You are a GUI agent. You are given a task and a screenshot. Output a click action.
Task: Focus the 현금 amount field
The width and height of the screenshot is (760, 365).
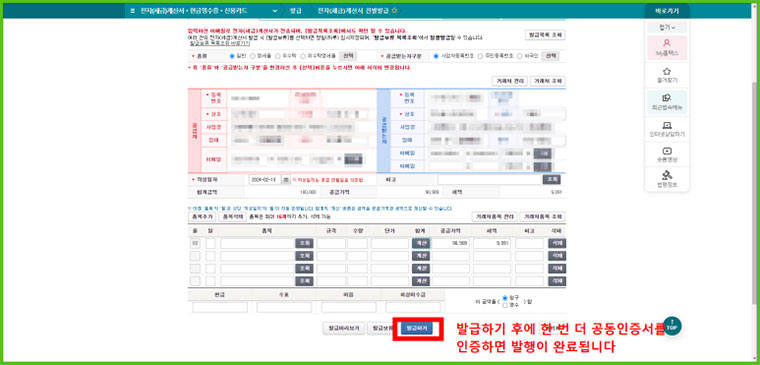220,307
